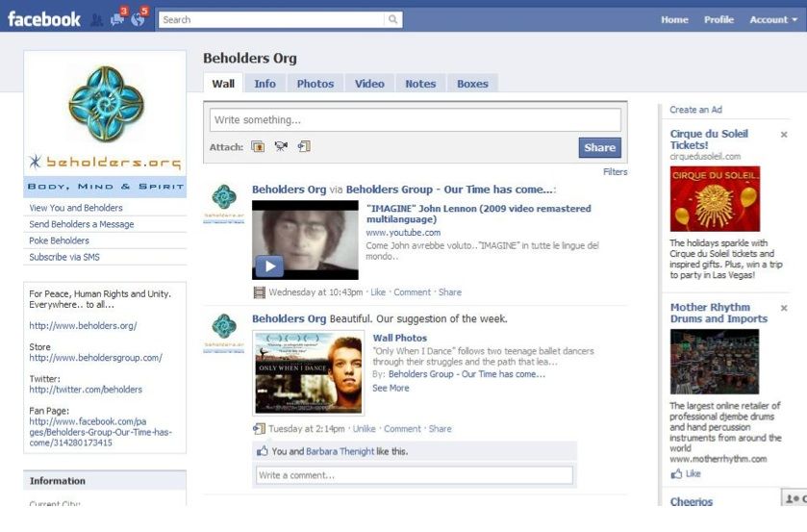
Task: Play the IMAGINE John Lennon video
Action: pos(269,266)
